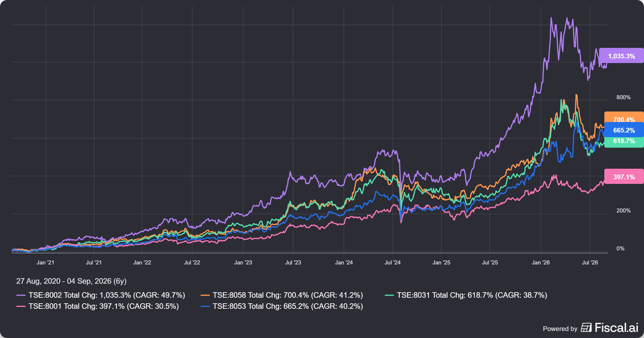
Task: Click the 1,035.3% purple value badge
Action: (622, 56)
